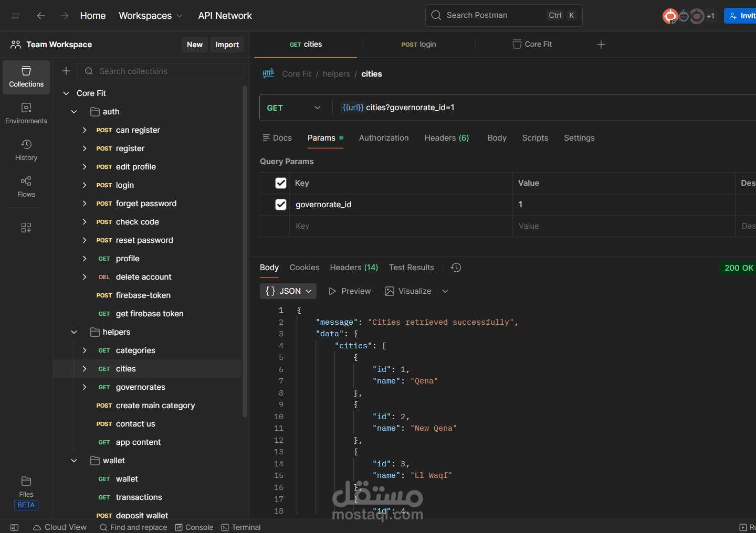Click the empty Key field in params
This screenshot has width=756, height=533.
pos(401,226)
